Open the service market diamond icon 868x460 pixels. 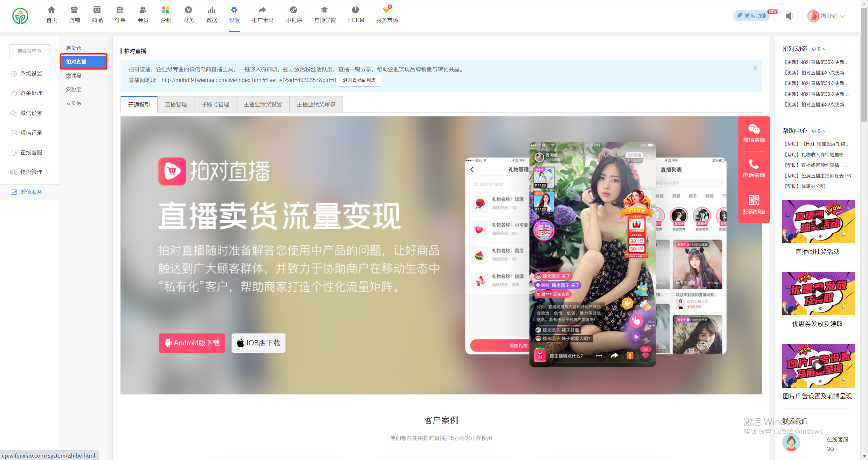(x=387, y=10)
